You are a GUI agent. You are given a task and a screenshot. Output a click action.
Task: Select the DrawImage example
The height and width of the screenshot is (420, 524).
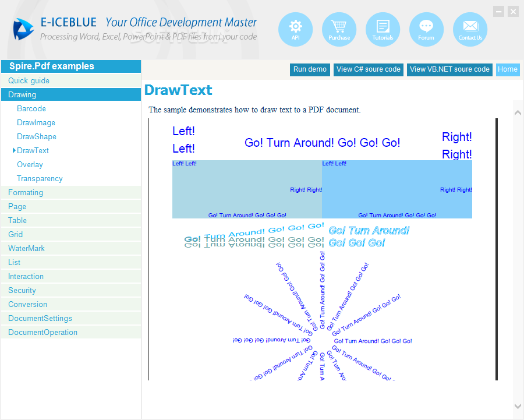pyautogui.click(x=36, y=123)
